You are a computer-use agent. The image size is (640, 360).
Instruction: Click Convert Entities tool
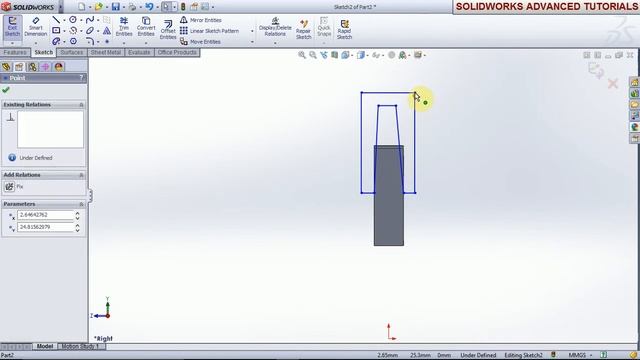[146, 27]
